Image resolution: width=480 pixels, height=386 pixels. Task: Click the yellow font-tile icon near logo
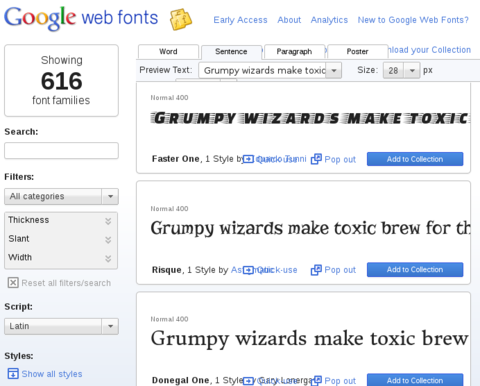(181, 20)
